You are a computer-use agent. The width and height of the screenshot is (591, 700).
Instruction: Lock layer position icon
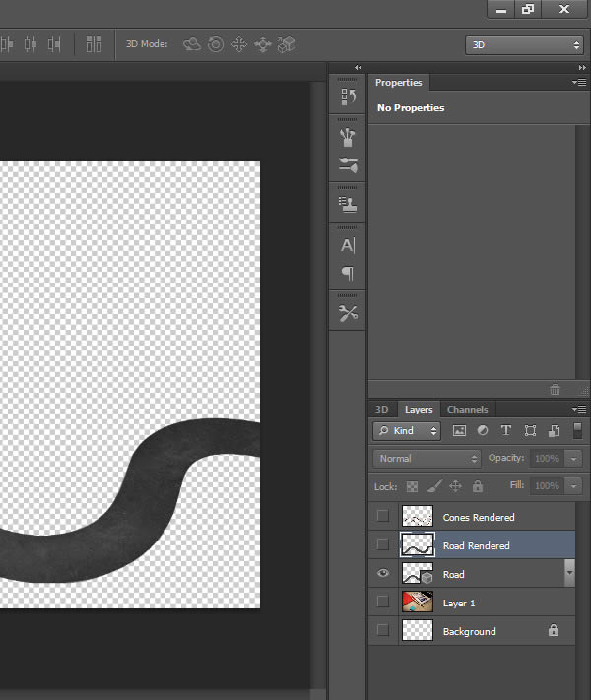click(x=455, y=486)
